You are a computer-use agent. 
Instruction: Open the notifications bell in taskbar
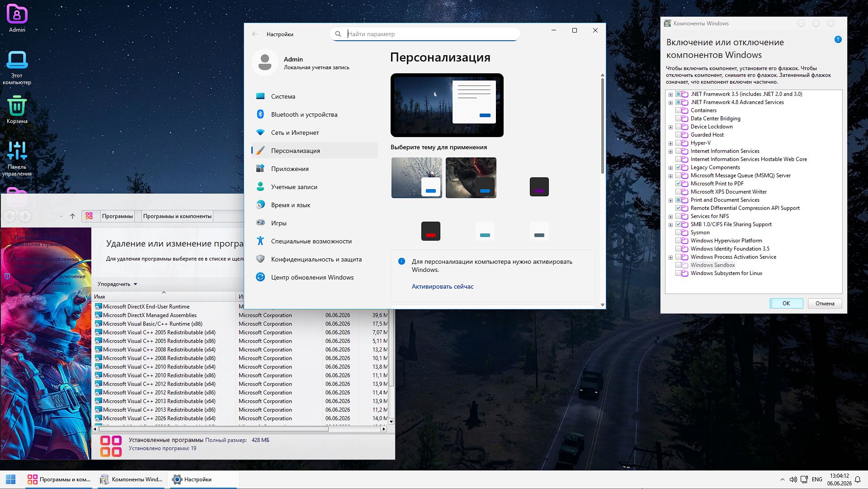858,480
